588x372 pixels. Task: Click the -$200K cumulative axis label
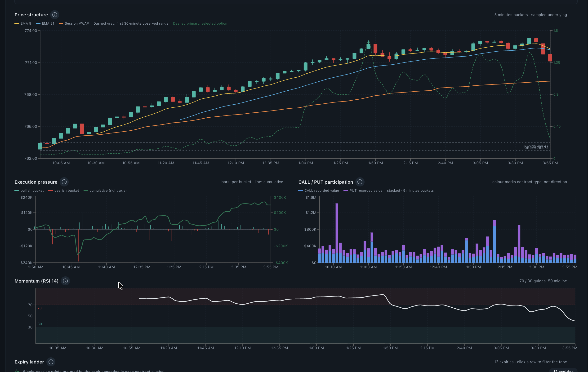click(x=281, y=246)
